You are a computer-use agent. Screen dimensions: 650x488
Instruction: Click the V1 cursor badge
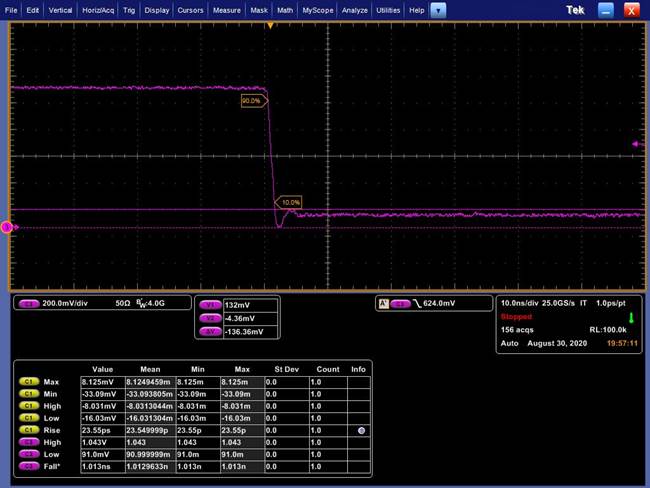(210, 305)
